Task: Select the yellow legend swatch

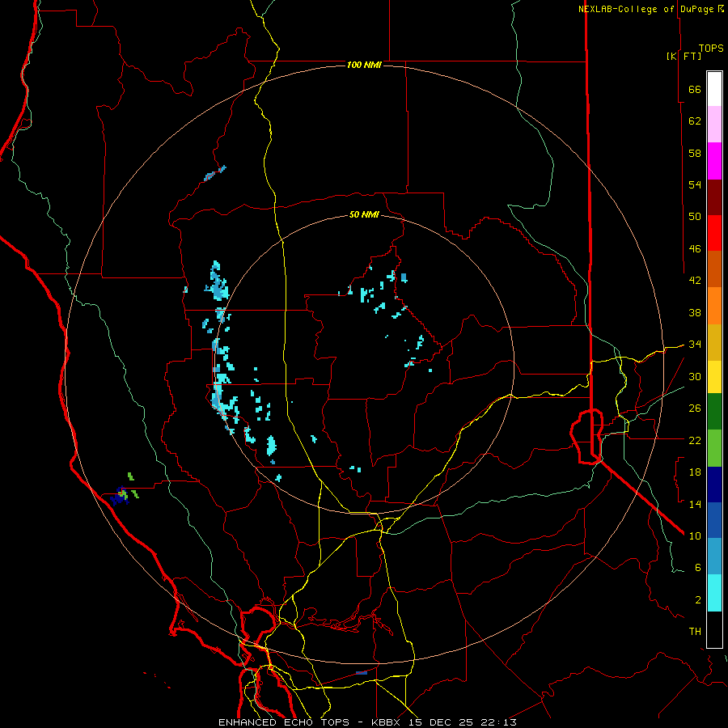Action: click(x=714, y=377)
